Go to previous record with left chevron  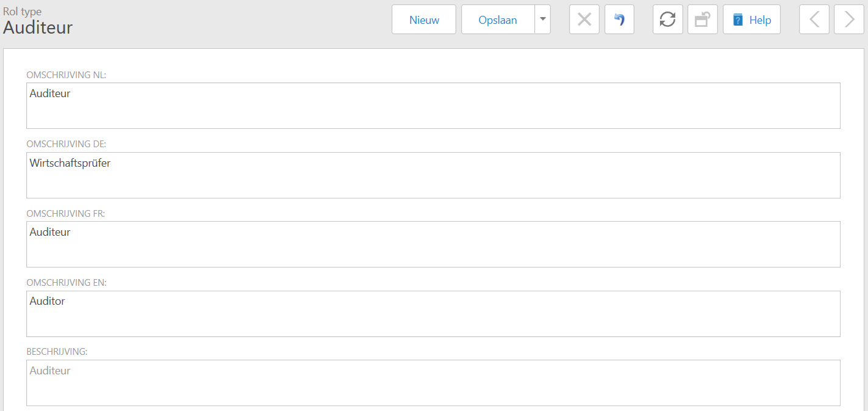pos(814,20)
